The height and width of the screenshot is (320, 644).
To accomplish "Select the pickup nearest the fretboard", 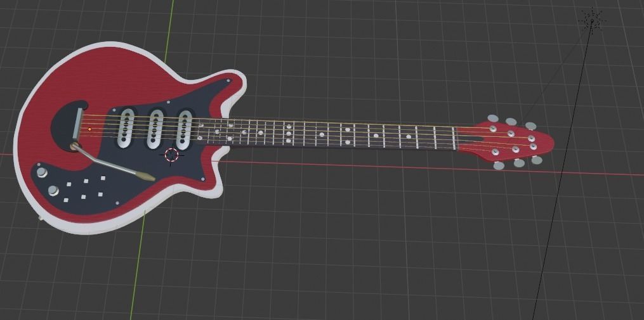I will pyautogui.click(x=185, y=129).
